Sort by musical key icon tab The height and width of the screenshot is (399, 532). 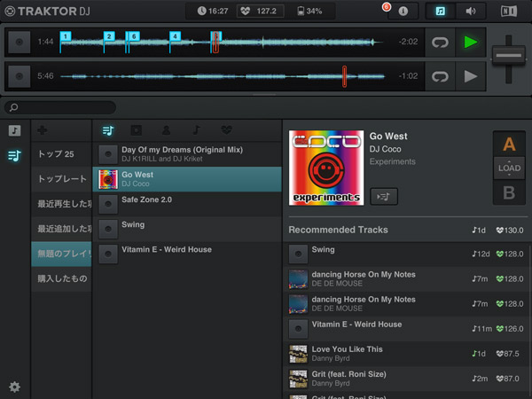point(197,130)
